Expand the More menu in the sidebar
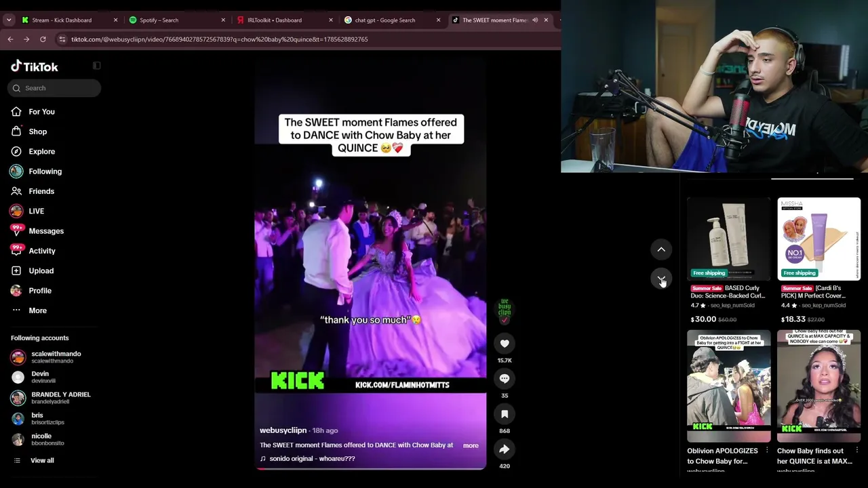 38,310
